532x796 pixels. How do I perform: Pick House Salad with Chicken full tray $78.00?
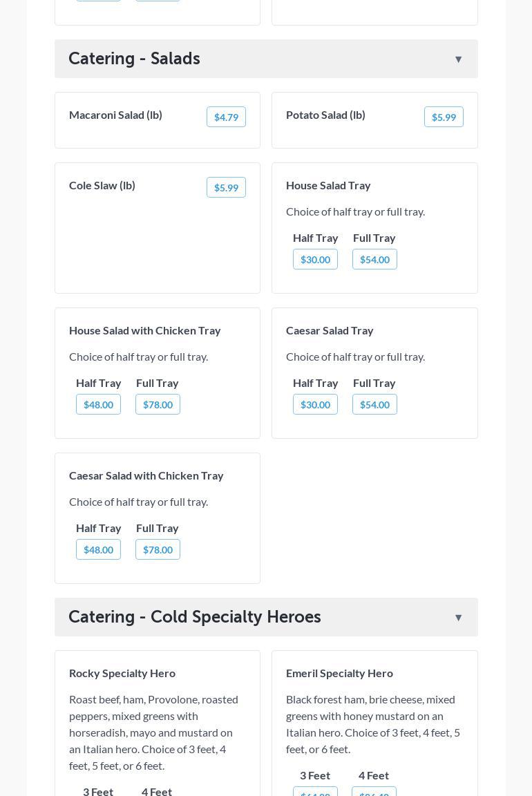(158, 405)
